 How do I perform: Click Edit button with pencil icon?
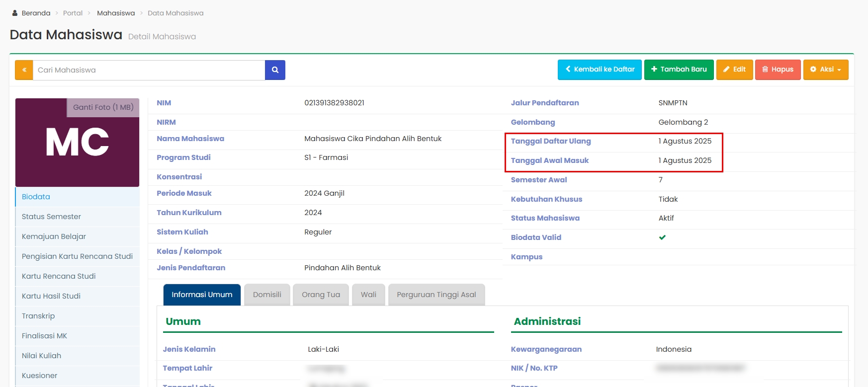(x=734, y=70)
